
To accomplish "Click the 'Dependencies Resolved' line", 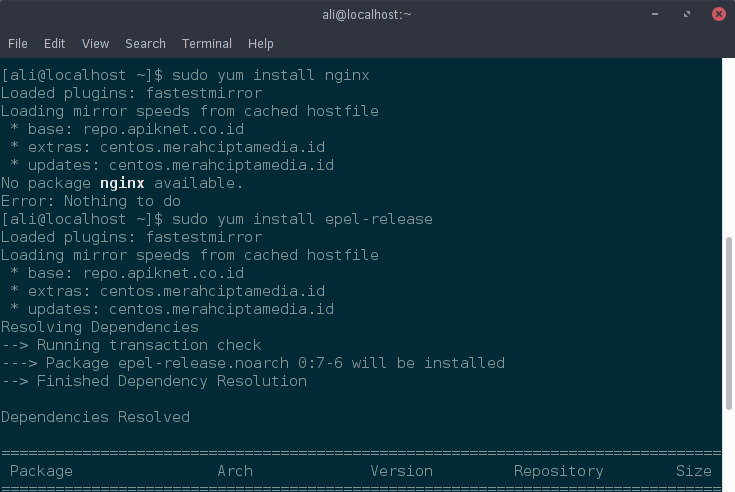I will 95,417.
